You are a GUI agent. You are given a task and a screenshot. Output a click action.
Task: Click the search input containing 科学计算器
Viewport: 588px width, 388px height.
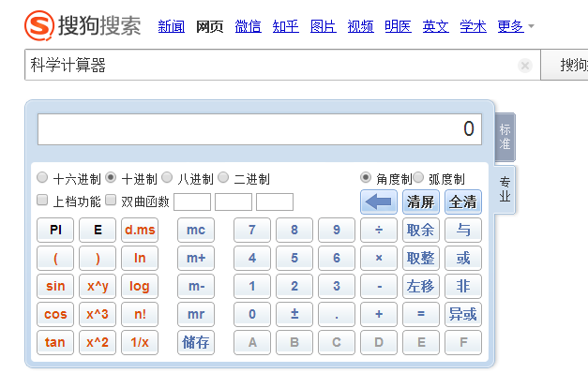282,65
